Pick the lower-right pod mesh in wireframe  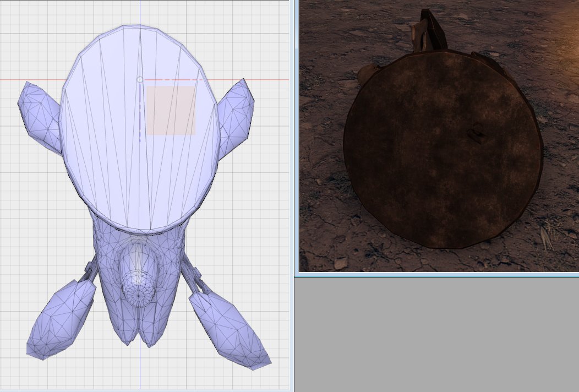click(228, 328)
